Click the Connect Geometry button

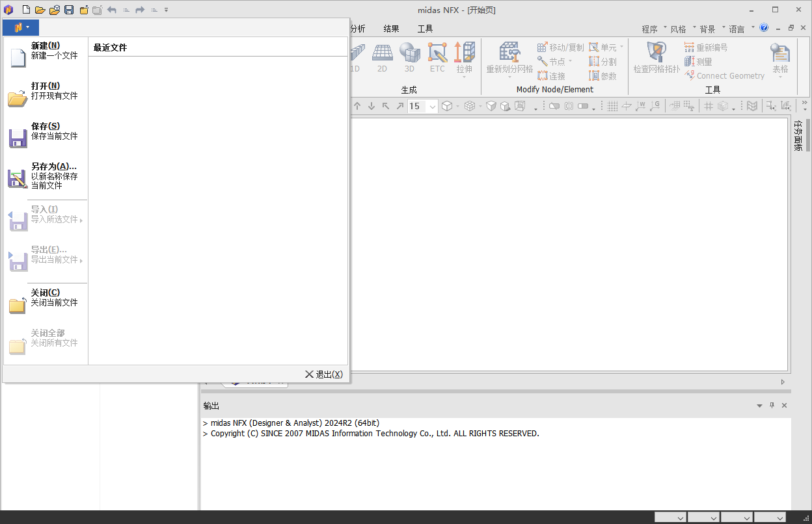pyautogui.click(x=725, y=76)
